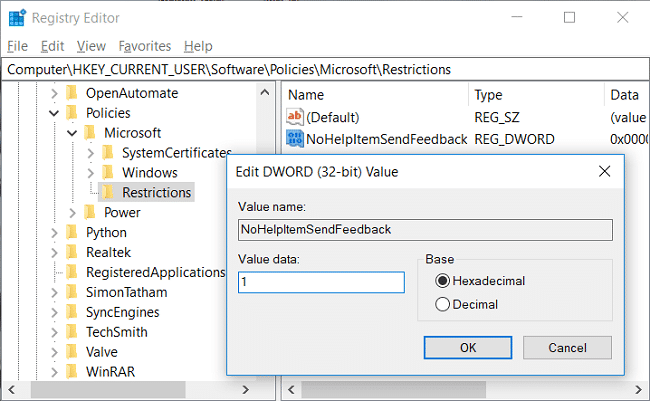Image resolution: width=650 pixels, height=401 pixels.
Task: Select the NoHelpItemSendFeedback DWORD value icon
Action: (x=295, y=139)
